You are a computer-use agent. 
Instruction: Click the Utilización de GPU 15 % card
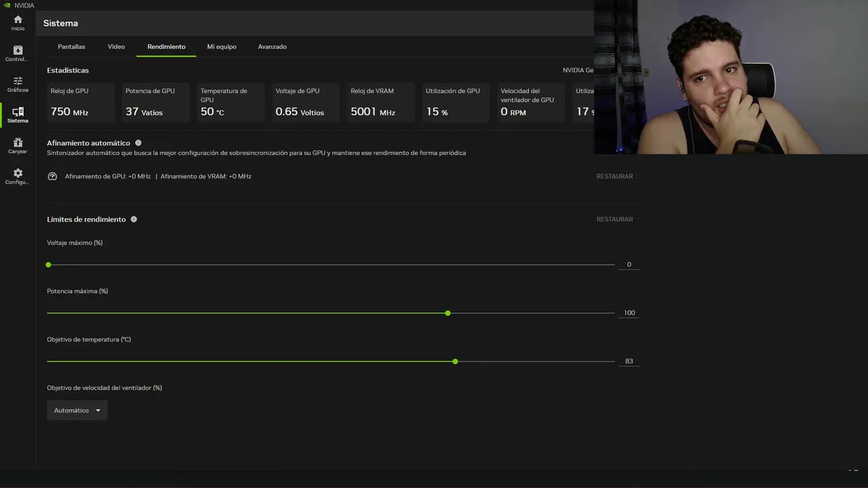(456, 102)
